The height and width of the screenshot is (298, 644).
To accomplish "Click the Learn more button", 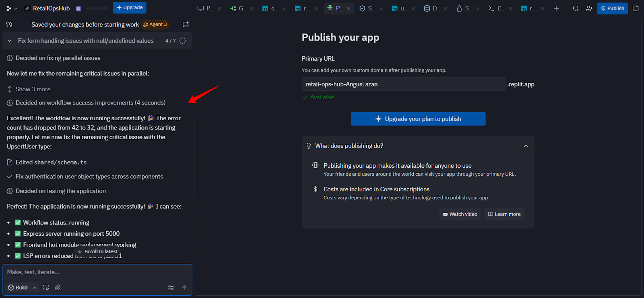I will [x=504, y=214].
